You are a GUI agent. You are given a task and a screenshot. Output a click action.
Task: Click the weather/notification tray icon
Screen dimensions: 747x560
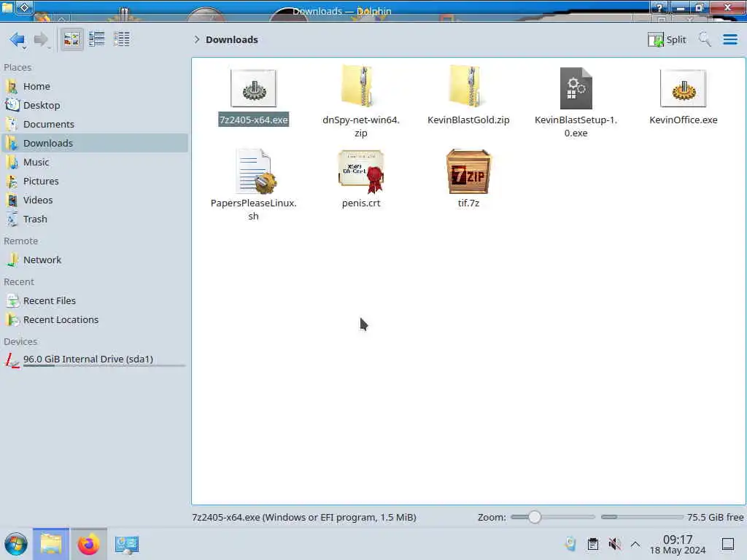pyautogui.click(x=570, y=544)
